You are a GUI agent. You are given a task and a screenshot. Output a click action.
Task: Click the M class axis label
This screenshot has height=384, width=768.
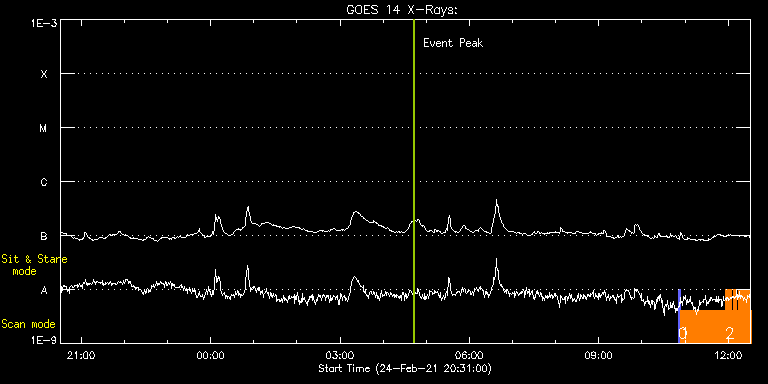tap(44, 128)
